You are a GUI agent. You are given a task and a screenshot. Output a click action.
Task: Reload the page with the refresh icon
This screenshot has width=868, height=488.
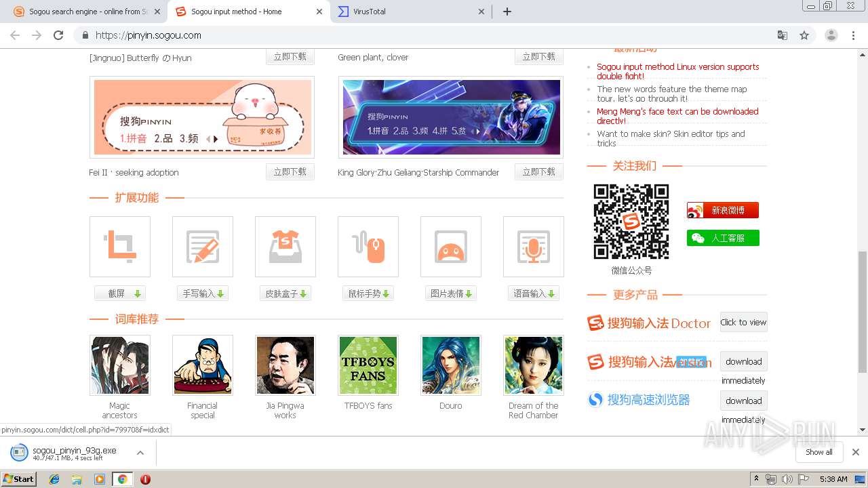58,35
